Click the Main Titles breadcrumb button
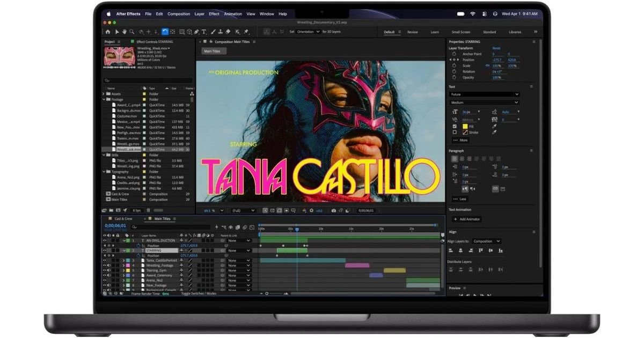The image size is (644, 338). pos(213,52)
